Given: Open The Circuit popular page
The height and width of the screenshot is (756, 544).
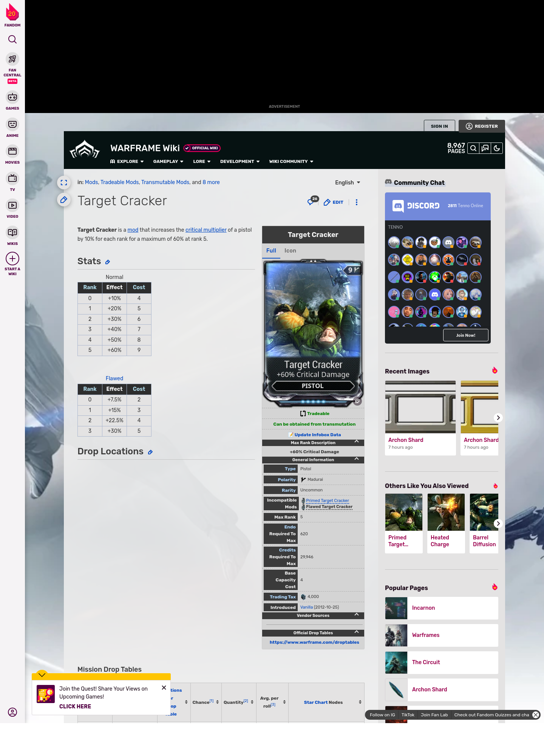Looking at the screenshot, I should (442, 662).
